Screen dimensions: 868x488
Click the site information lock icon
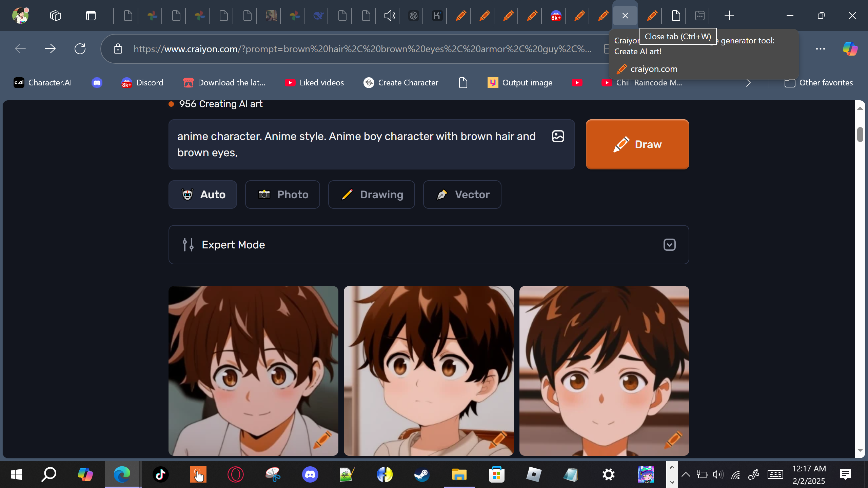[118, 49]
